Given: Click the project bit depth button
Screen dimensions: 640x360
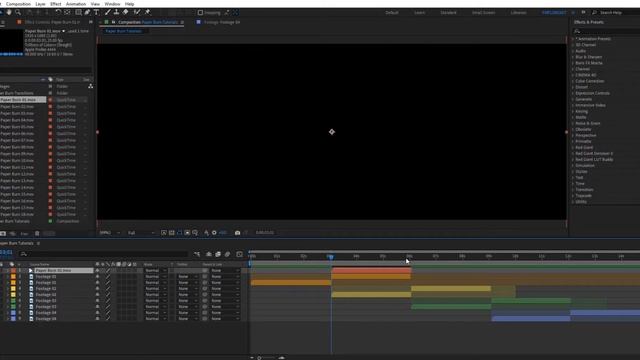Looking at the screenshot, I should point(24,233).
